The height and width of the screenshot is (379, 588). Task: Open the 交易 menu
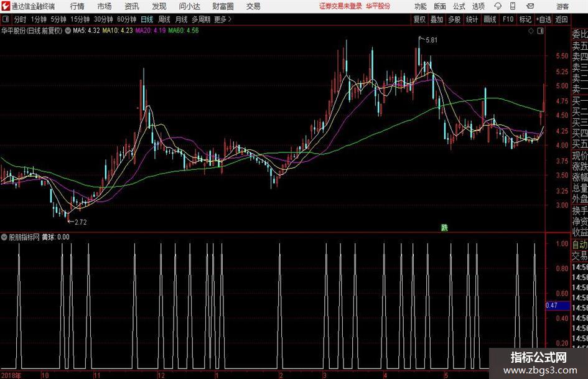(253, 6)
